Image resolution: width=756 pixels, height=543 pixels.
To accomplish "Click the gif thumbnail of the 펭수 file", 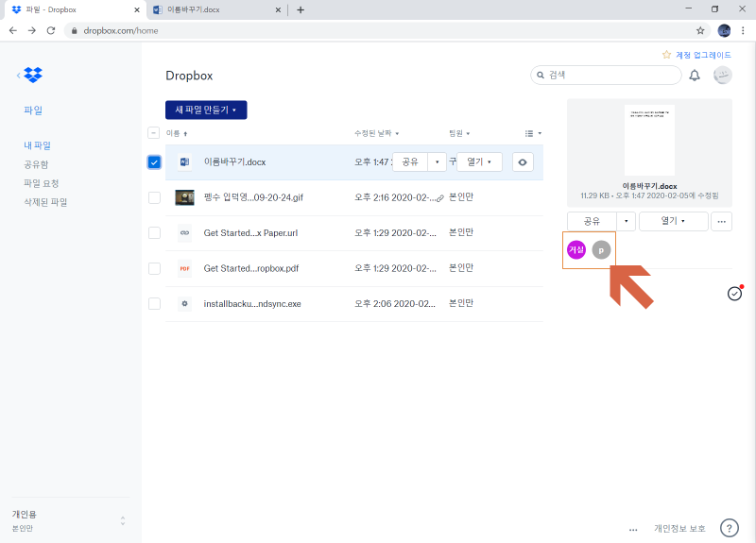I will (x=184, y=197).
